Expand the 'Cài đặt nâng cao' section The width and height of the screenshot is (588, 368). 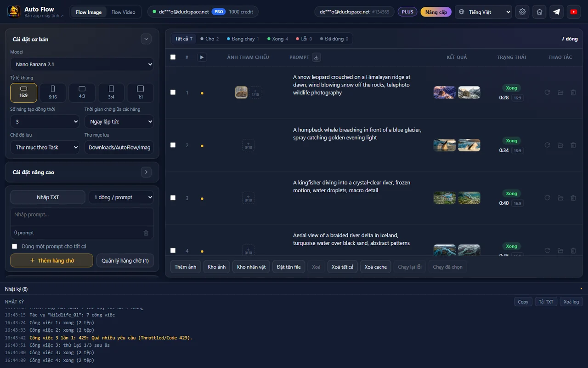(x=146, y=172)
